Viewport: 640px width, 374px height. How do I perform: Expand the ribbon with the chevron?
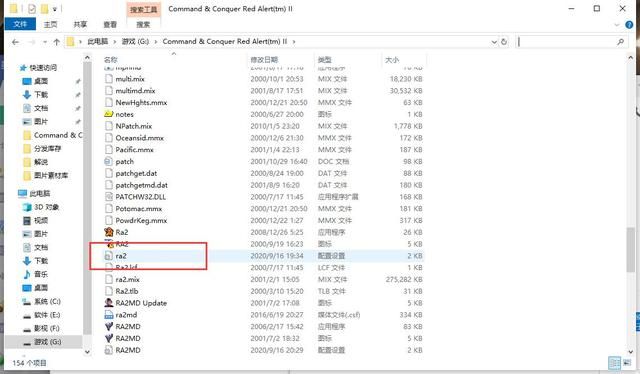617,25
